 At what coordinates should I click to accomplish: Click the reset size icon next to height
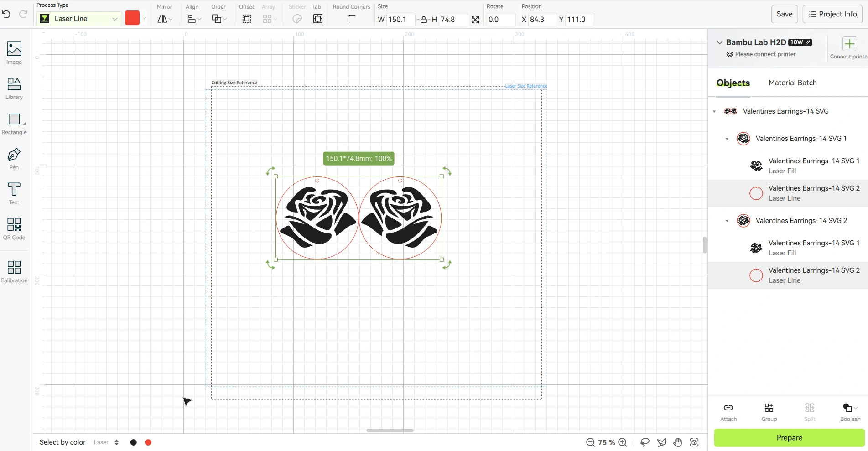(475, 20)
